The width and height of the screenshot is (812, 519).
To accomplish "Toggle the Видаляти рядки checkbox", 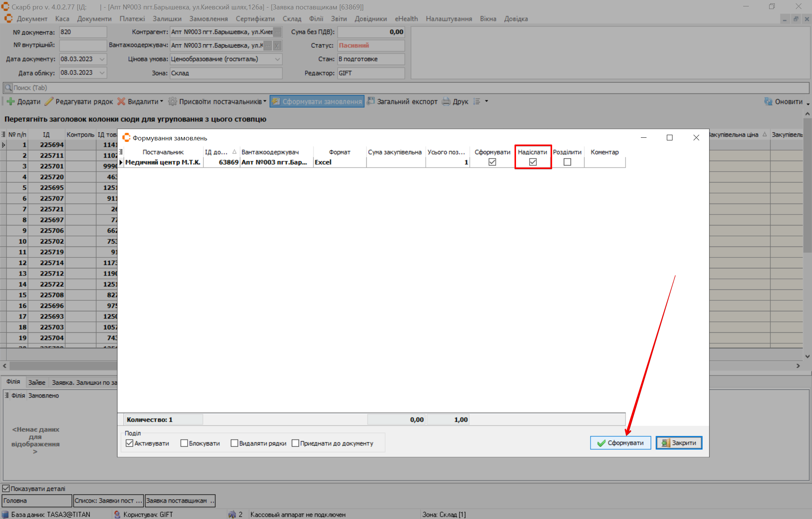I will click(x=234, y=443).
